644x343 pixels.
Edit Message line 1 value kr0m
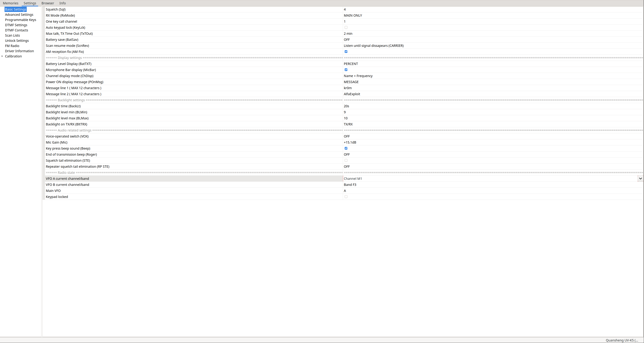tap(348, 88)
